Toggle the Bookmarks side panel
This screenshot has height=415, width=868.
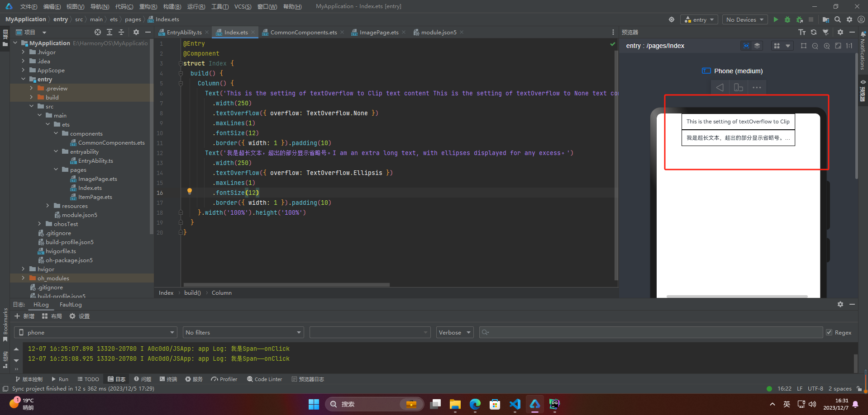5,324
